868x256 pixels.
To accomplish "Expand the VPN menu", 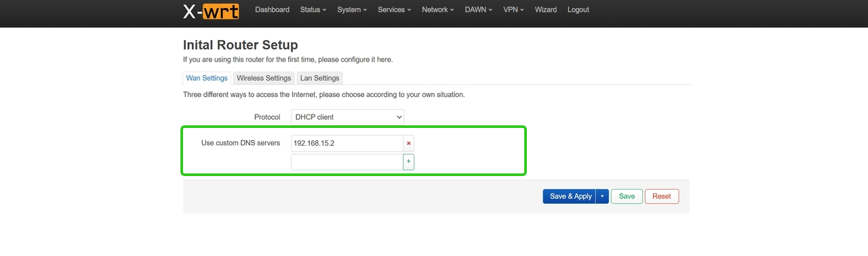I will tap(513, 9).
